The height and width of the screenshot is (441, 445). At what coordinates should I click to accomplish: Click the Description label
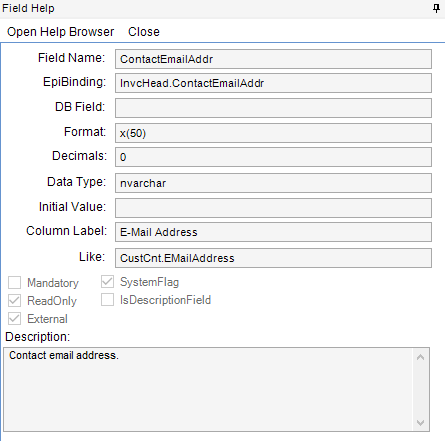tap(38, 337)
